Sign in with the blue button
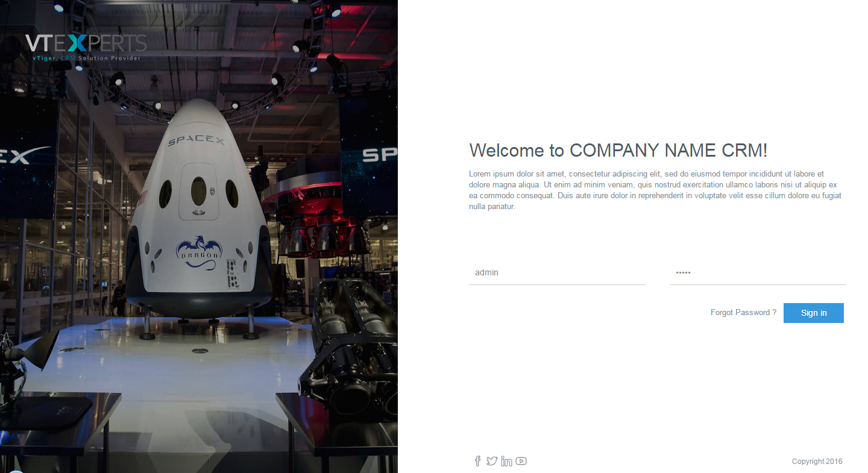The width and height of the screenshot is (868, 473). [814, 313]
